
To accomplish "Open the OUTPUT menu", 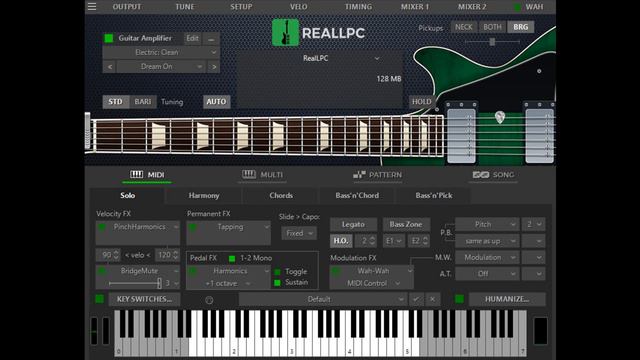I will [127, 7].
